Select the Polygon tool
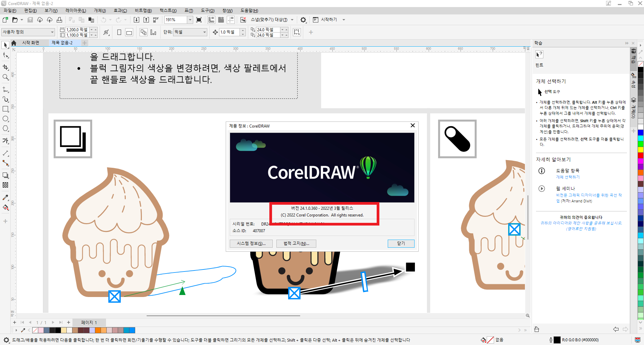This screenshot has height=345, width=644. pos(5,129)
